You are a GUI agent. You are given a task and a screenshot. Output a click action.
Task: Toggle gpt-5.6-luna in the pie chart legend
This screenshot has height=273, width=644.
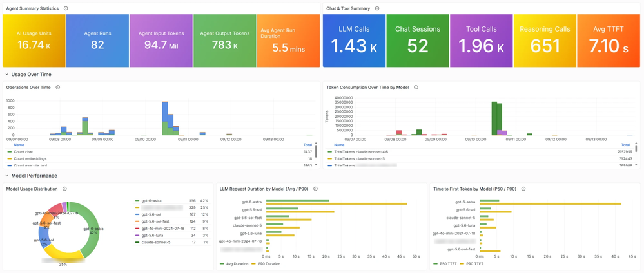point(151,236)
